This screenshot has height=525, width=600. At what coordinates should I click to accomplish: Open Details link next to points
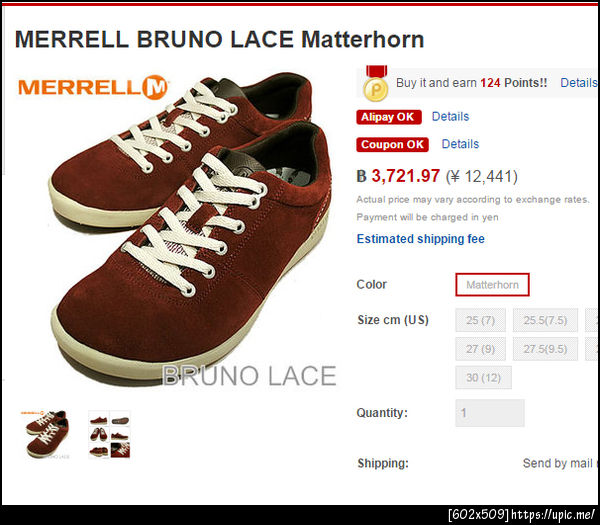click(579, 83)
